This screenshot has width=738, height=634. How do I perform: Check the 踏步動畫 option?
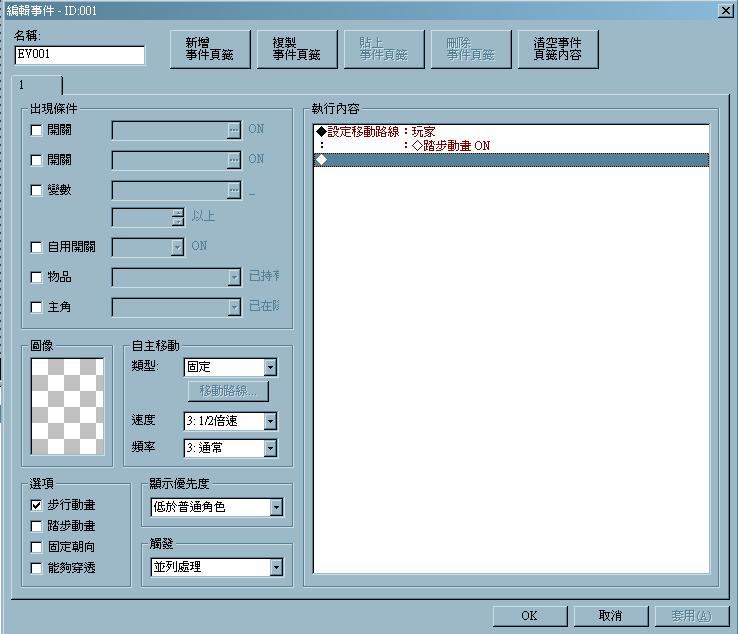pos(36,526)
